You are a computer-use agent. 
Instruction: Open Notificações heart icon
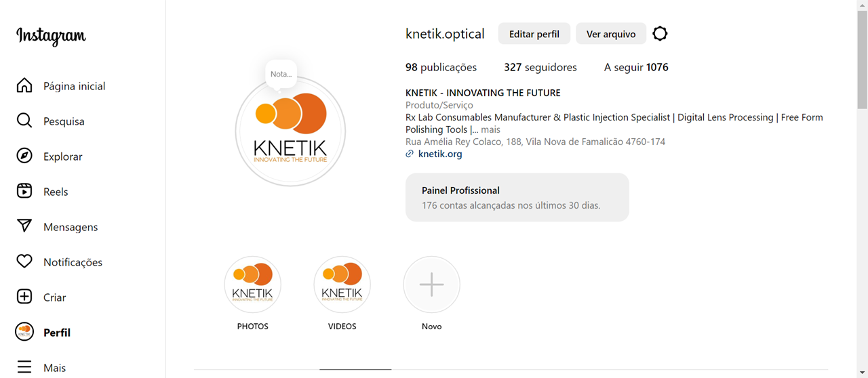(24, 261)
